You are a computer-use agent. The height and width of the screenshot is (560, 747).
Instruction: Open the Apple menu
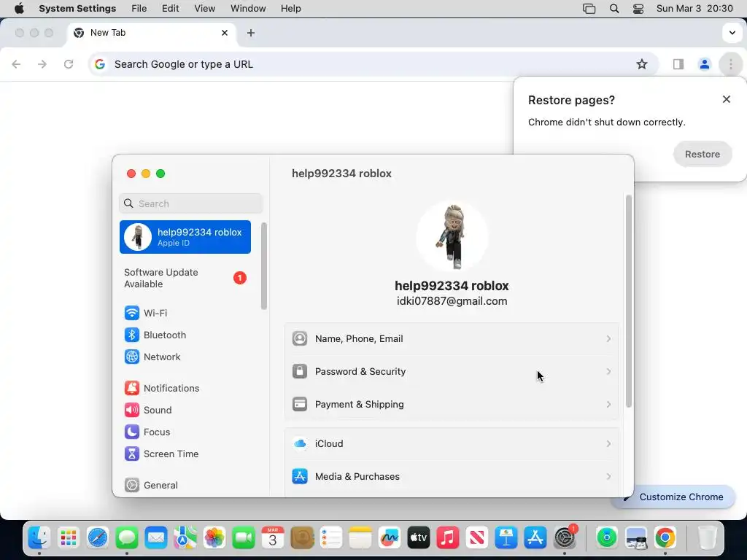point(19,9)
